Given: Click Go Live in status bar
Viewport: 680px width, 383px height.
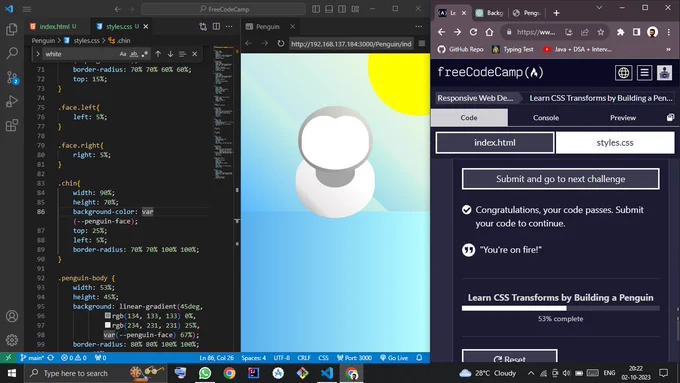Looking at the screenshot, I should [394, 358].
